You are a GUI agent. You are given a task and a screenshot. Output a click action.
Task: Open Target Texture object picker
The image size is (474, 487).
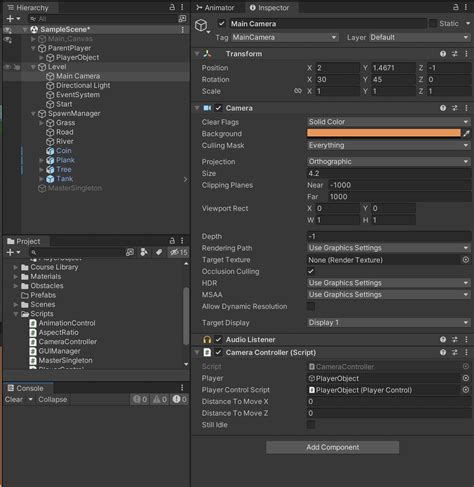pos(466,260)
